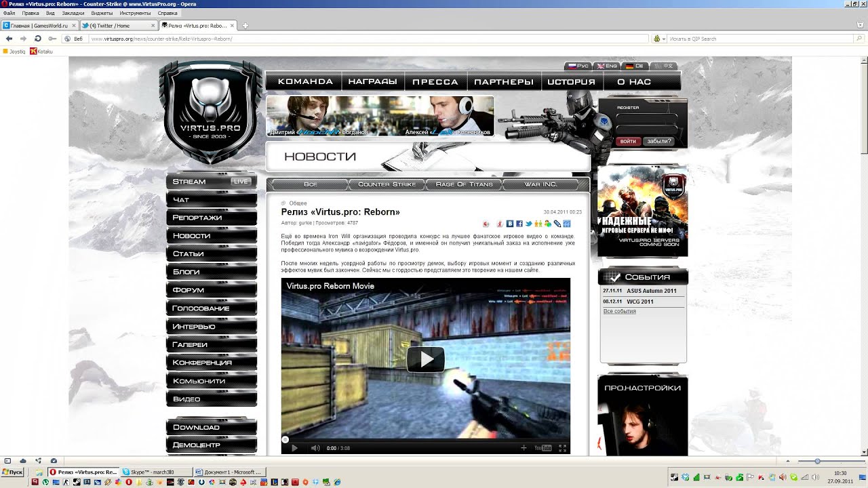Show all news with Все tab
This screenshot has width=868, height=488.
[311, 184]
